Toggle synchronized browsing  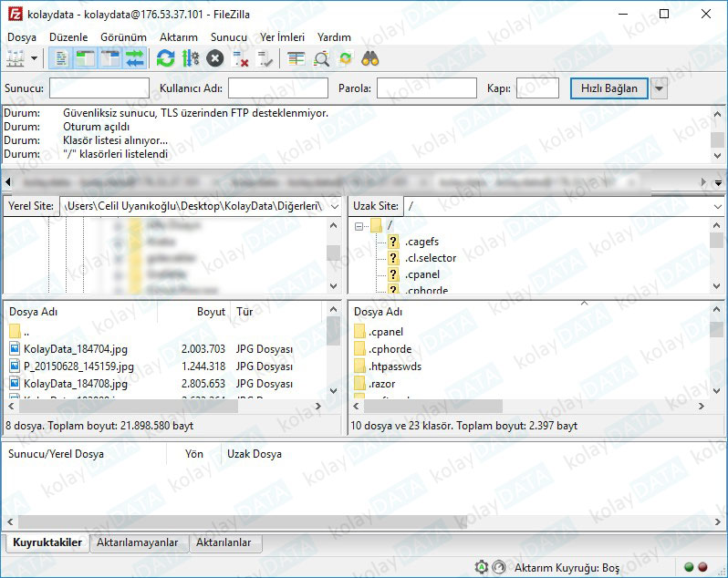coord(346,59)
